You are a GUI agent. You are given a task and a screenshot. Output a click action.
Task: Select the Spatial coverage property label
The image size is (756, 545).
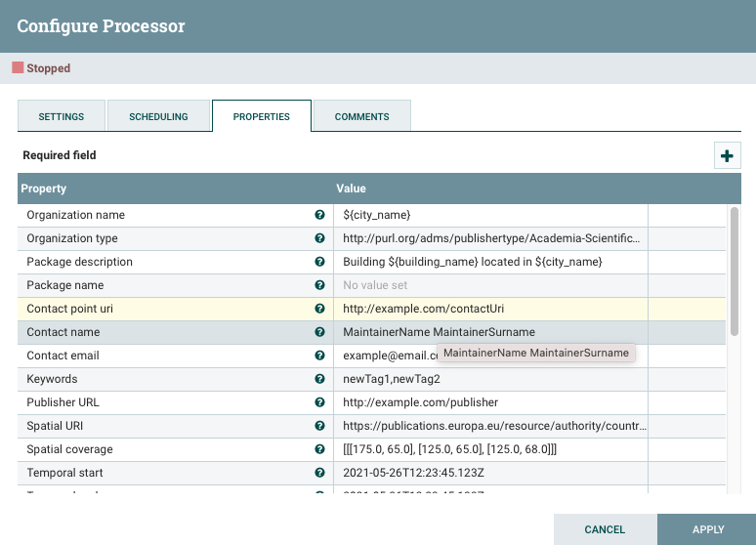[70, 449]
